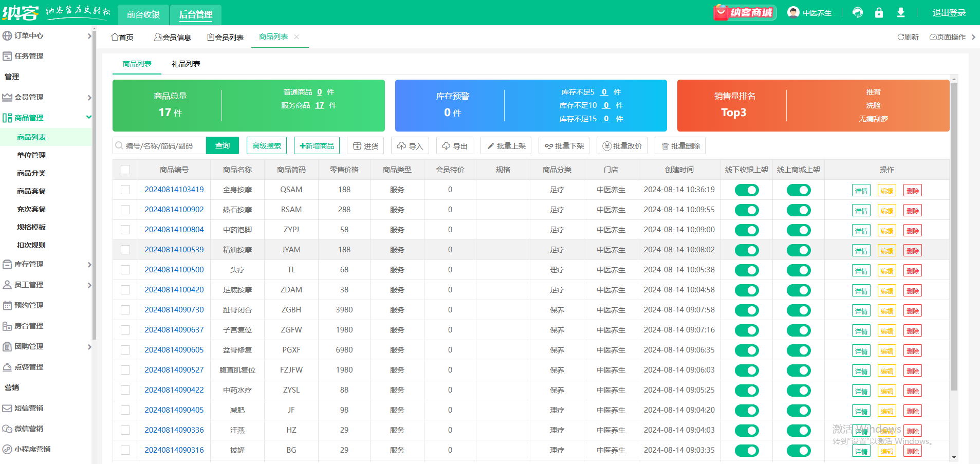This screenshot has width=980, height=464.
Task: Click the lock screen icon
Action: click(879, 13)
